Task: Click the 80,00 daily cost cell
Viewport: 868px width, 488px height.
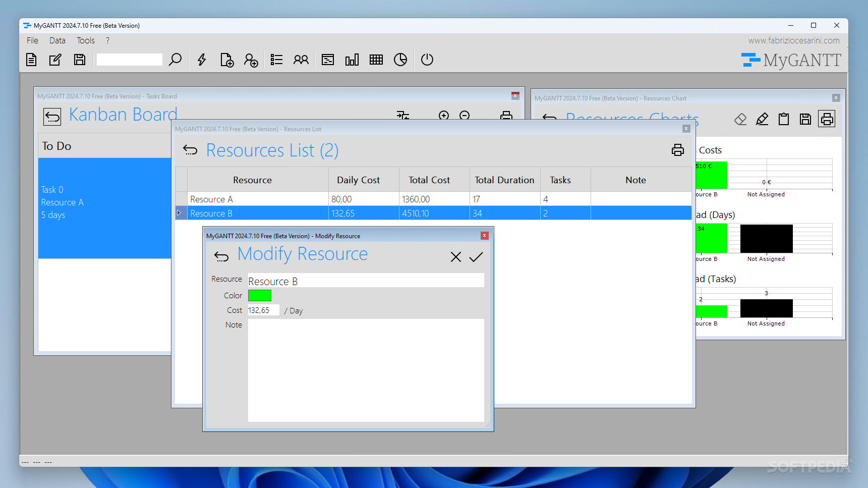Action: click(364, 199)
